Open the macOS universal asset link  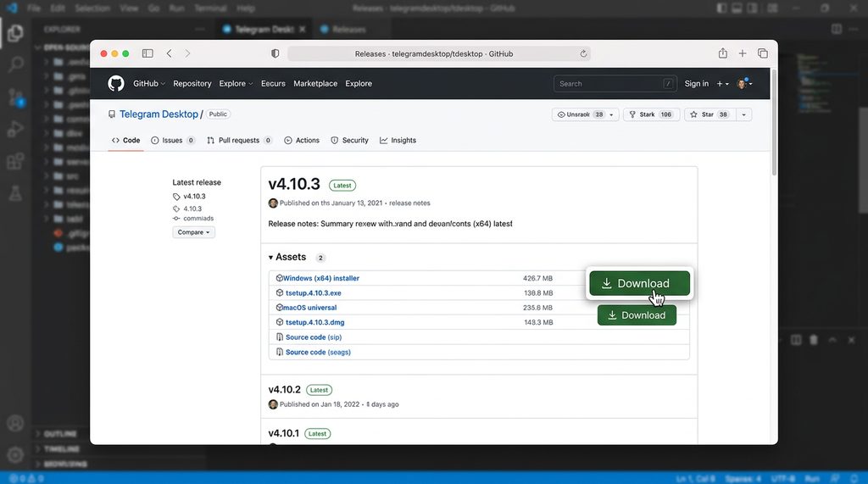coord(309,308)
